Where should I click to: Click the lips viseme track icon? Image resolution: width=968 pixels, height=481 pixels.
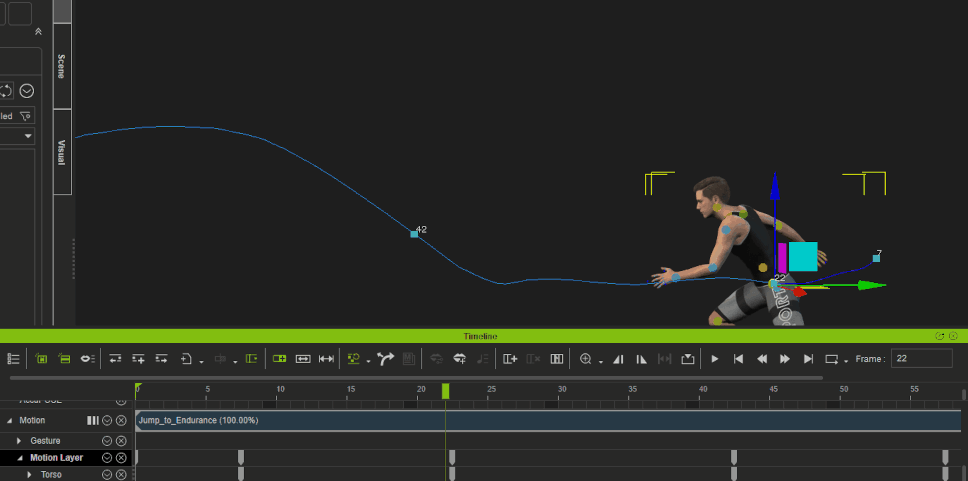[88, 359]
